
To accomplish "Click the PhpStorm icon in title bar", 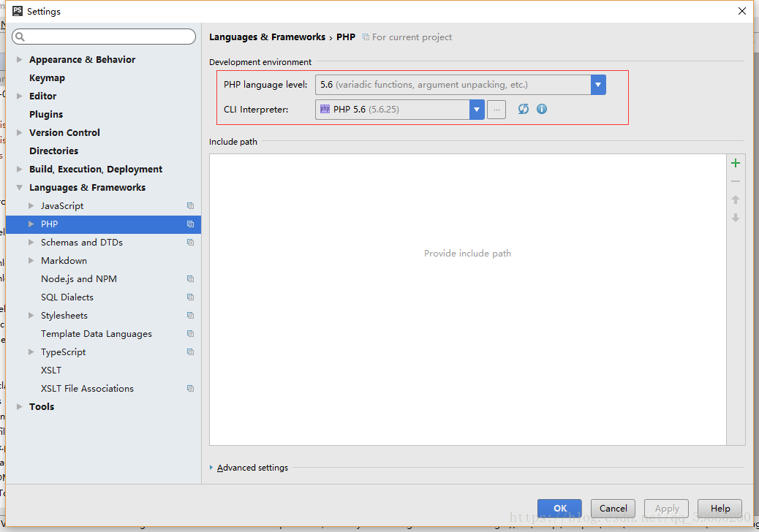I will (x=18, y=11).
